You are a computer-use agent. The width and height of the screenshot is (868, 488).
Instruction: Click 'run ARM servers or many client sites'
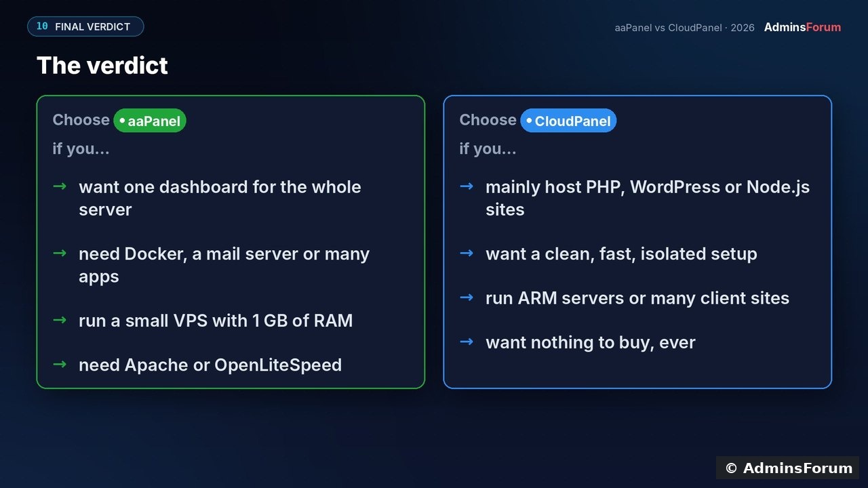click(x=637, y=298)
